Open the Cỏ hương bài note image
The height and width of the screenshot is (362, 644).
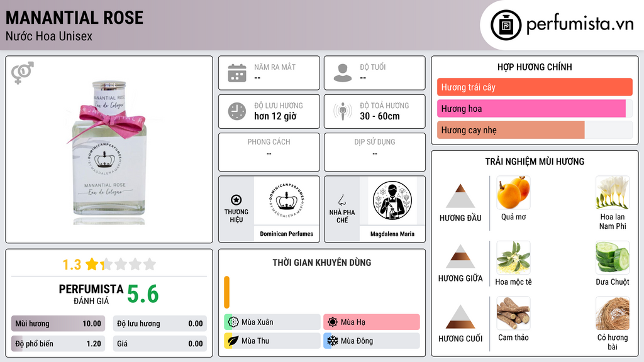[613, 313]
